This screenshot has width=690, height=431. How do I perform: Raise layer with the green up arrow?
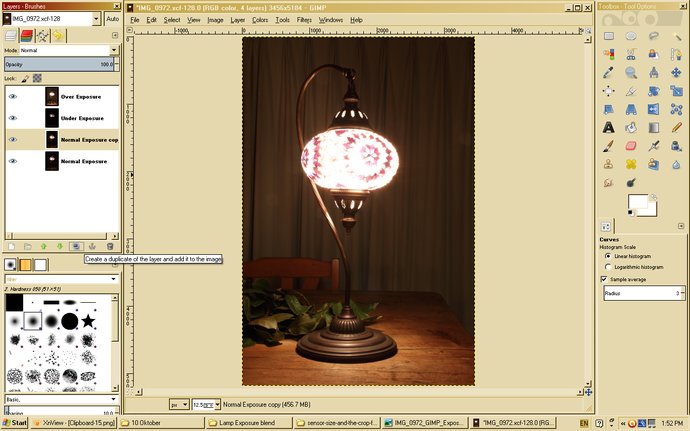pos(44,247)
